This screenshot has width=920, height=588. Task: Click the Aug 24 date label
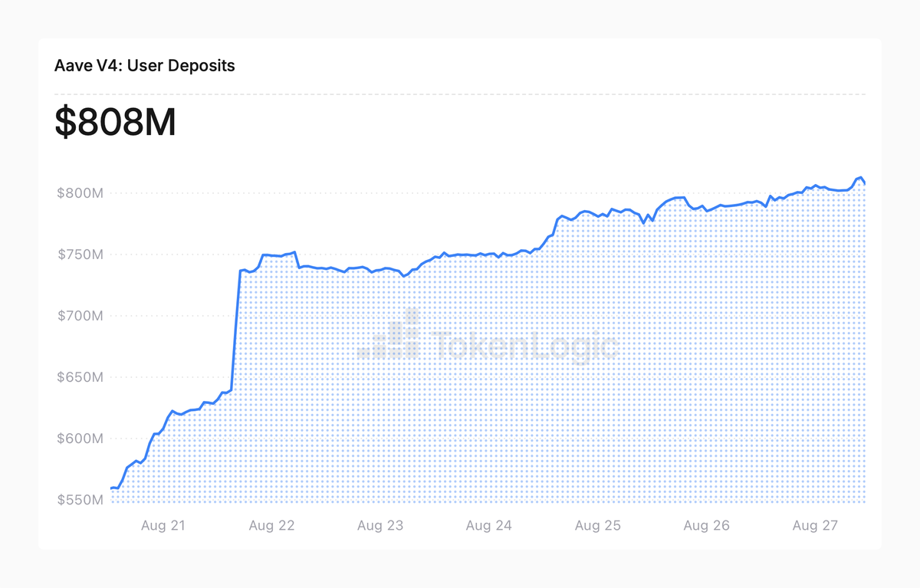pyautogui.click(x=489, y=526)
